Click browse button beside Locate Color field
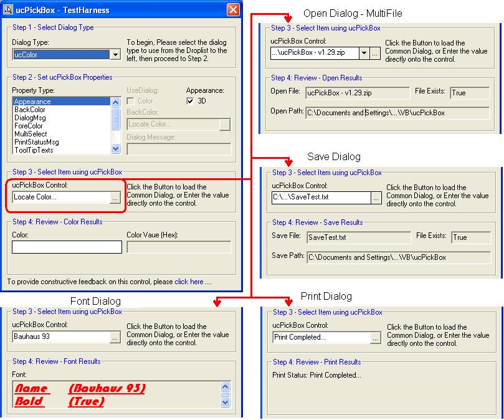Screen dimensions: 504x420 [115, 197]
